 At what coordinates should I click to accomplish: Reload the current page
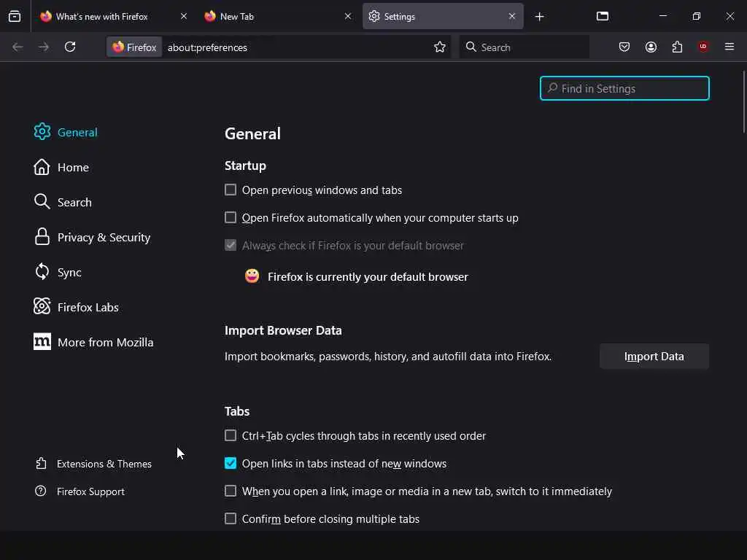(70, 47)
